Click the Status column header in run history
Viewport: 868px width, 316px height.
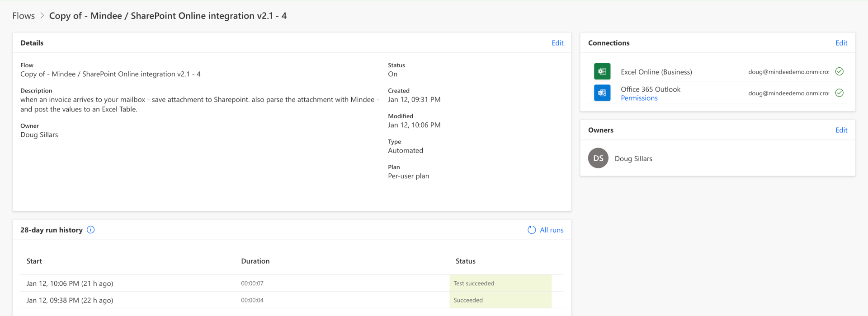466,261
